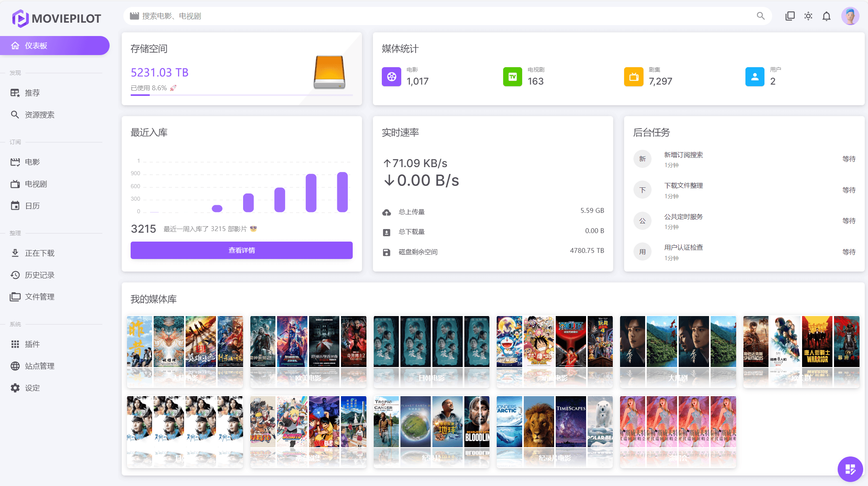Viewport: 868px width, 486px height.
Task: Click the 查看详情 button
Action: (x=241, y=250)
